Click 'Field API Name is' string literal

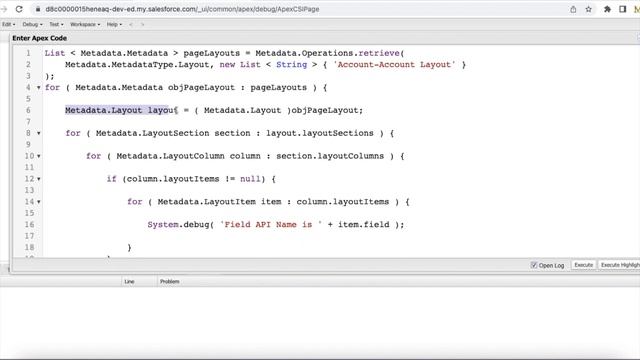point(271,224)
